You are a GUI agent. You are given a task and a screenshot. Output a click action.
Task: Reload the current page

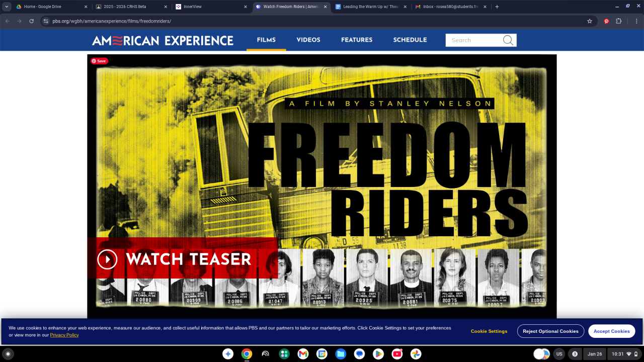coord(31,21)
